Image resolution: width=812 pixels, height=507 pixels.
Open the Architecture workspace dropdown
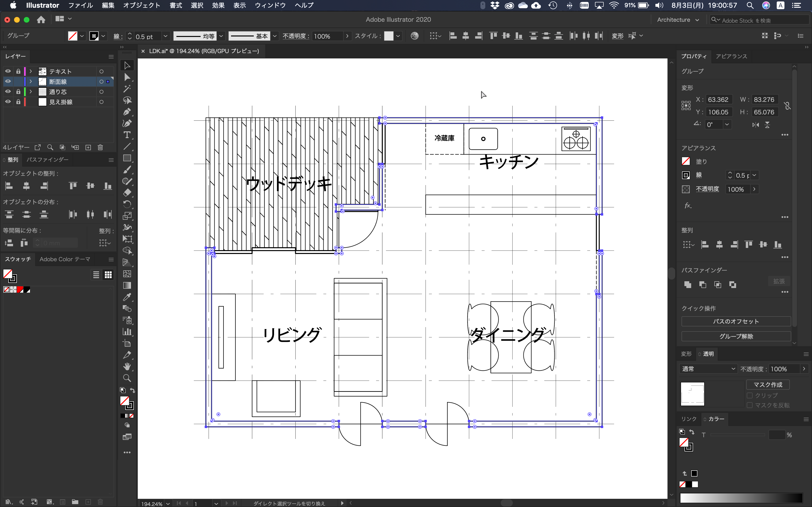coord(678,20)
